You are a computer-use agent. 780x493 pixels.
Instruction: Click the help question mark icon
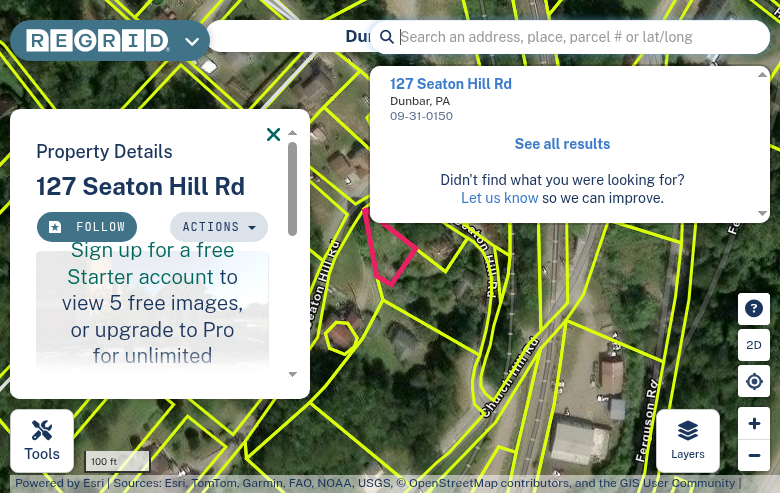pyautogui.click(x=754, y=308)
